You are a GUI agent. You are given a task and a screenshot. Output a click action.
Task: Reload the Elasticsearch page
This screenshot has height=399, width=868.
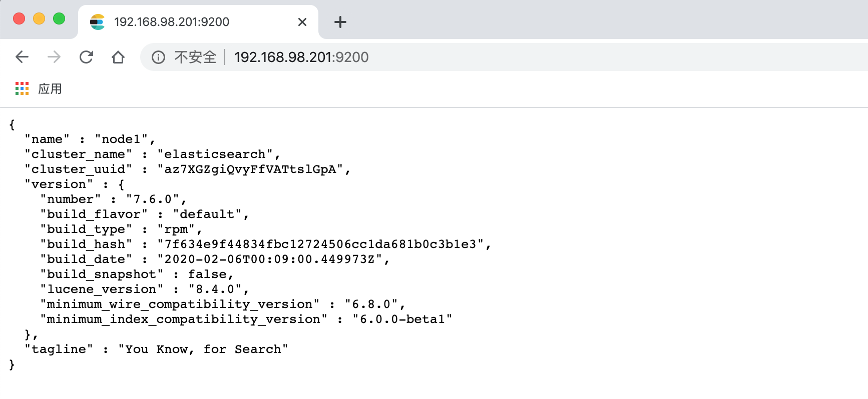pyautogui.click(x=86, y=57)
